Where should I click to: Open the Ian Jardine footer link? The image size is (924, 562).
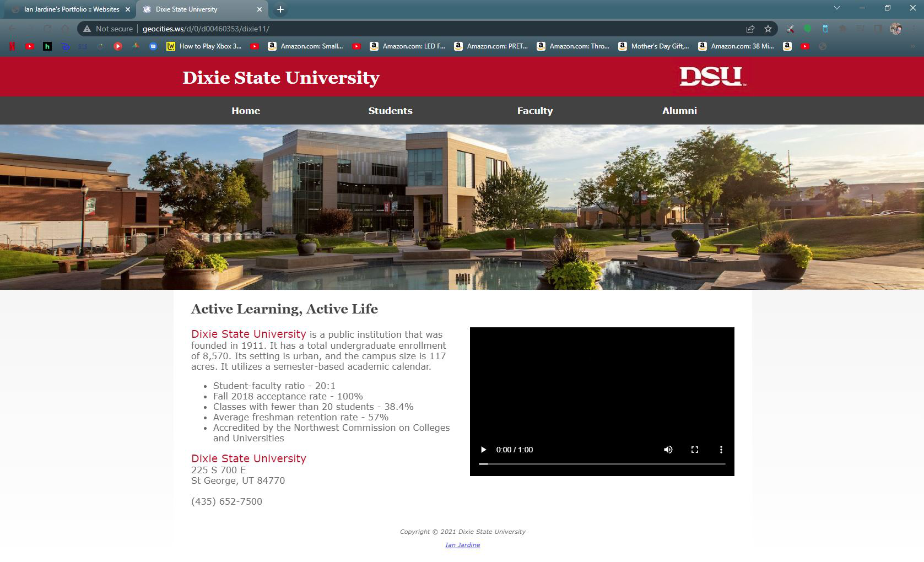pyautogui.click(x=463, y=545)
